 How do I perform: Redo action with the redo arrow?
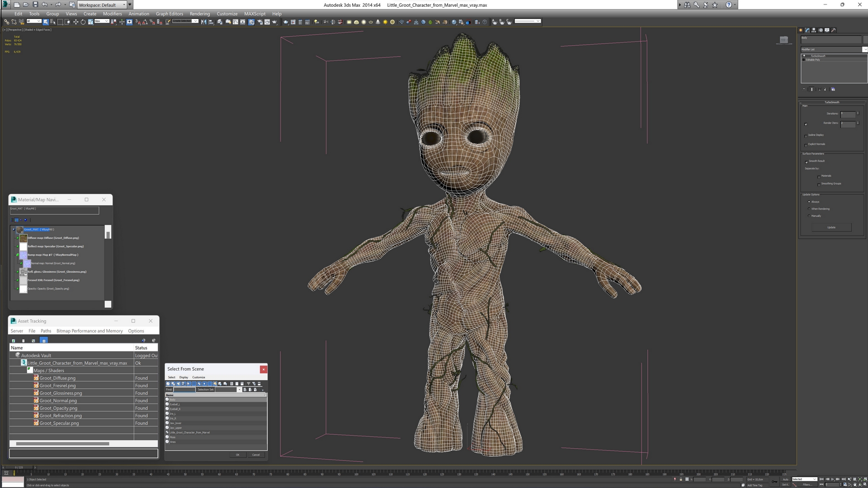(58, 5)
